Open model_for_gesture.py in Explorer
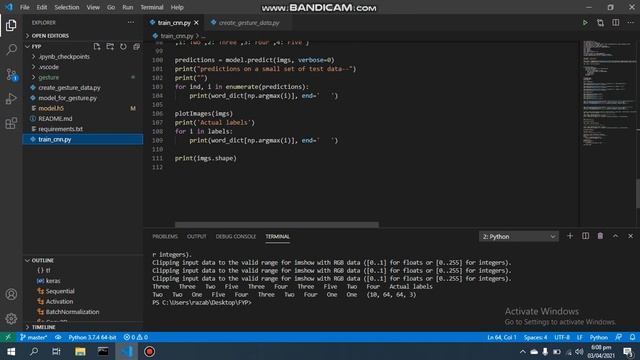Viewport: 640px width, 360px height. tap(67, 98)
